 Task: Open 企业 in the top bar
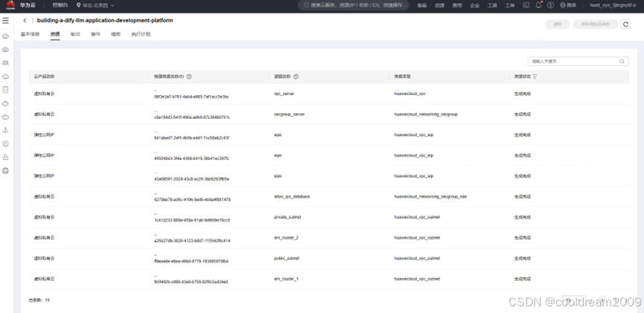(x=474, y=5)
